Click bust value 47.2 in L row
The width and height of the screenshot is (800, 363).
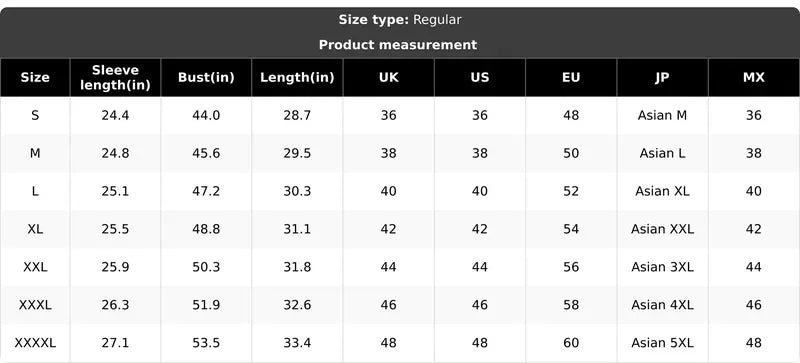pos(206,191)
